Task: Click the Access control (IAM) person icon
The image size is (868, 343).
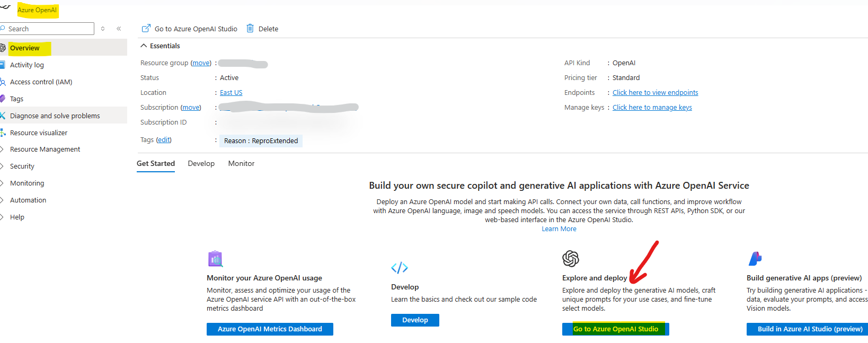Action: click(3, 82)
